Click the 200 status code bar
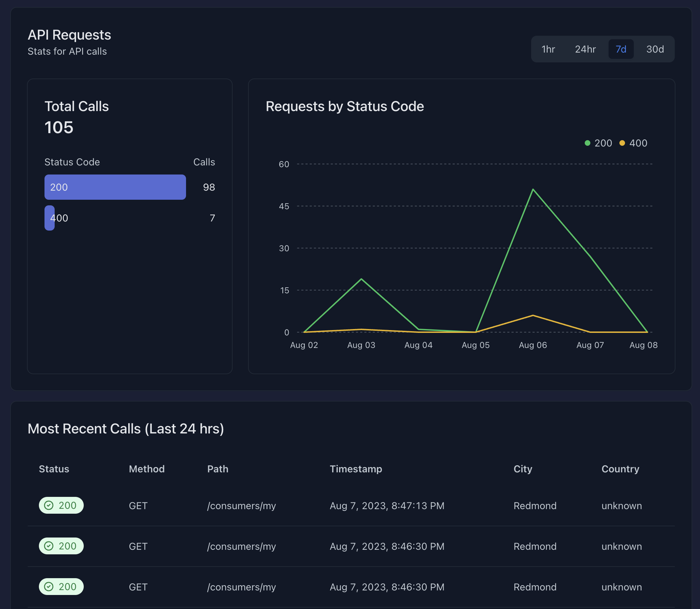 115,187
